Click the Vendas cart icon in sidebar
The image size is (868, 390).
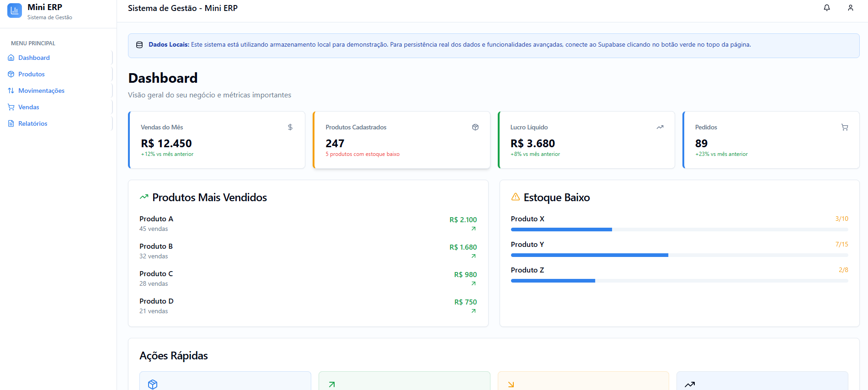tap(11, 107)
